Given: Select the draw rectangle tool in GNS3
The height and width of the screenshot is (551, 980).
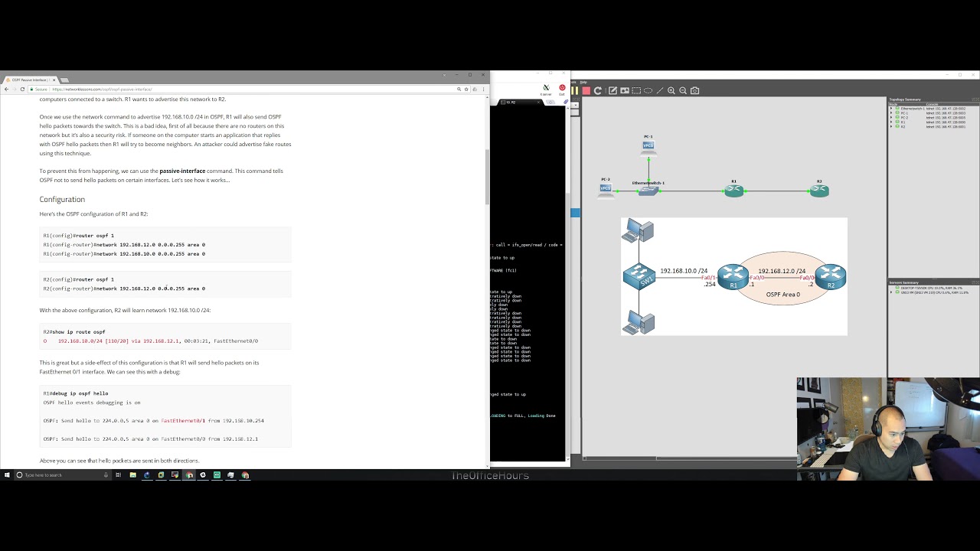Looking at the screenshot, I should point(636,90).
